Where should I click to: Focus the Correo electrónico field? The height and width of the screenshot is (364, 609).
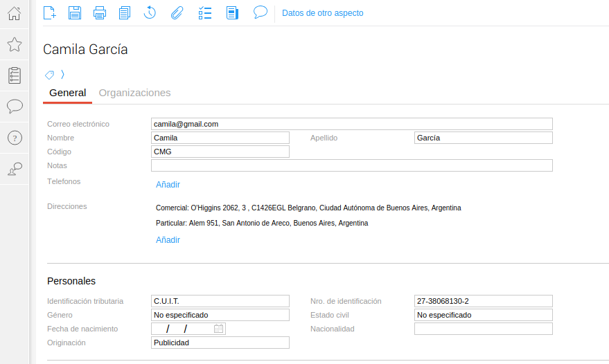[x=352, y=124]
